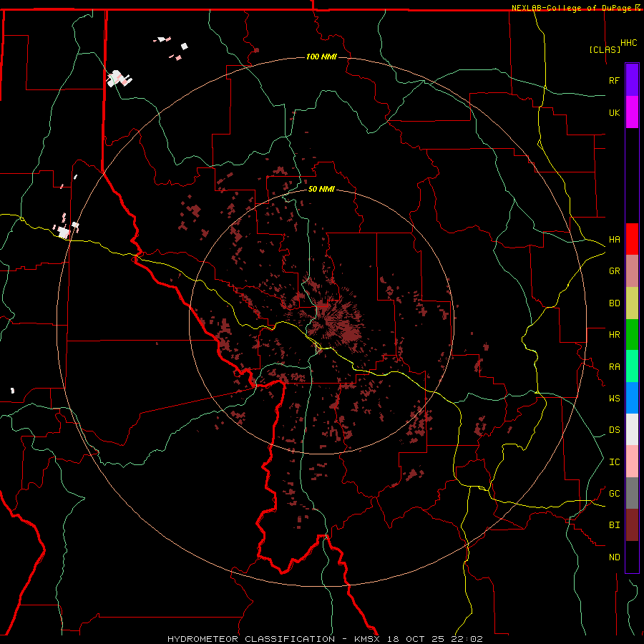Click the BD yellow legend swatch
Viewport: 644px width, 644px height.
tap(632, 303)
